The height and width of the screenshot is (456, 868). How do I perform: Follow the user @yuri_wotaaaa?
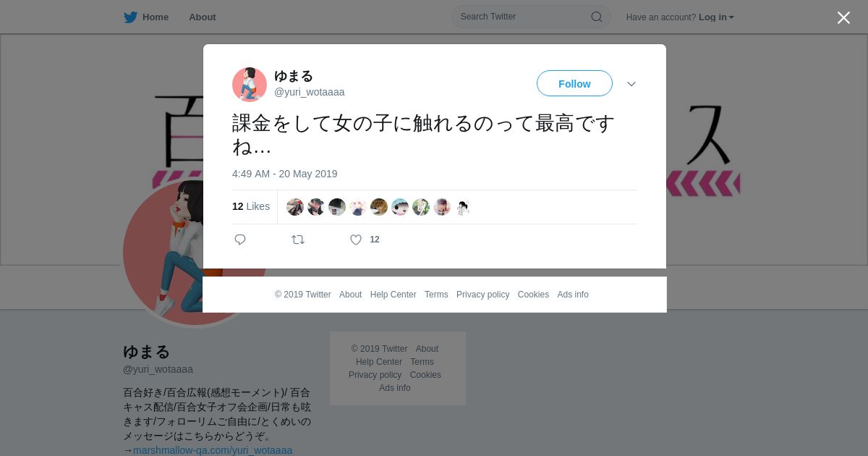click(574, 83)
